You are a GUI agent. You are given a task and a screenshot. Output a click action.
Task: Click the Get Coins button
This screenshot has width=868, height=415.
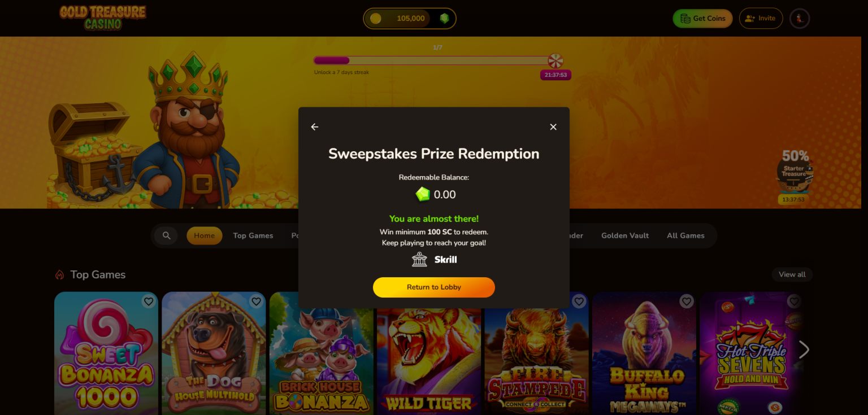point(702,19)
